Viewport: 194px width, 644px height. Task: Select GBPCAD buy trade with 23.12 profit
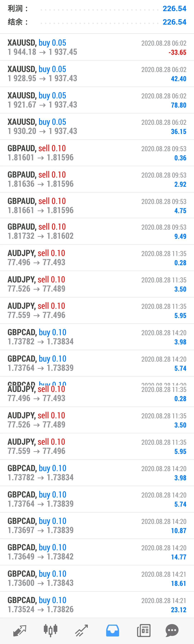coord(97,605)
